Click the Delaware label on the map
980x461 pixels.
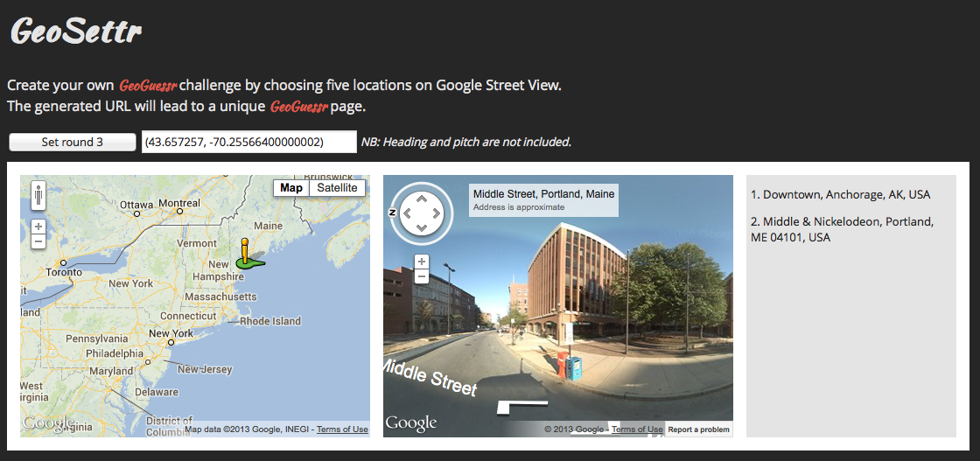(157, 392)
